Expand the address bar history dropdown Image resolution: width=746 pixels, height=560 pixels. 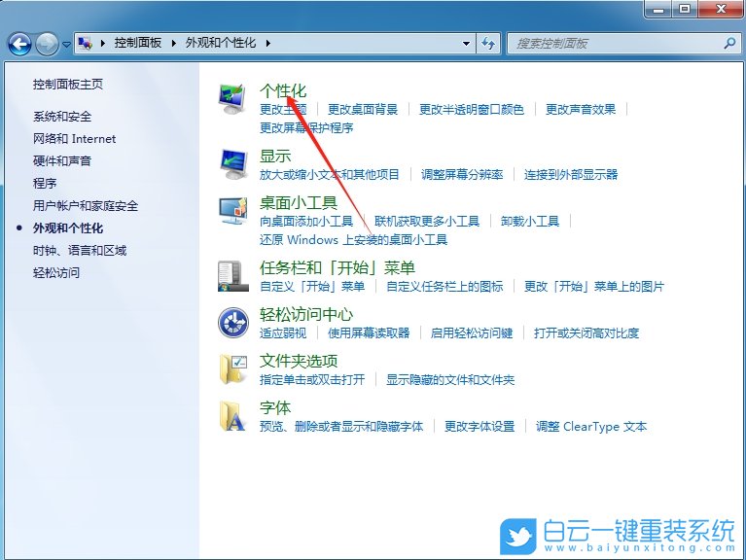click(466, 44)
